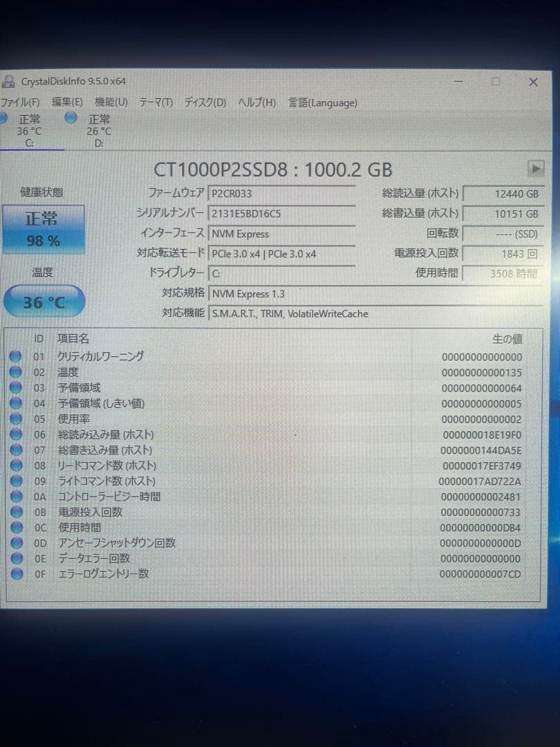Select the 使用率 attribute row
560x747 pixels.
pyautogui.click(x=207, y=418)
